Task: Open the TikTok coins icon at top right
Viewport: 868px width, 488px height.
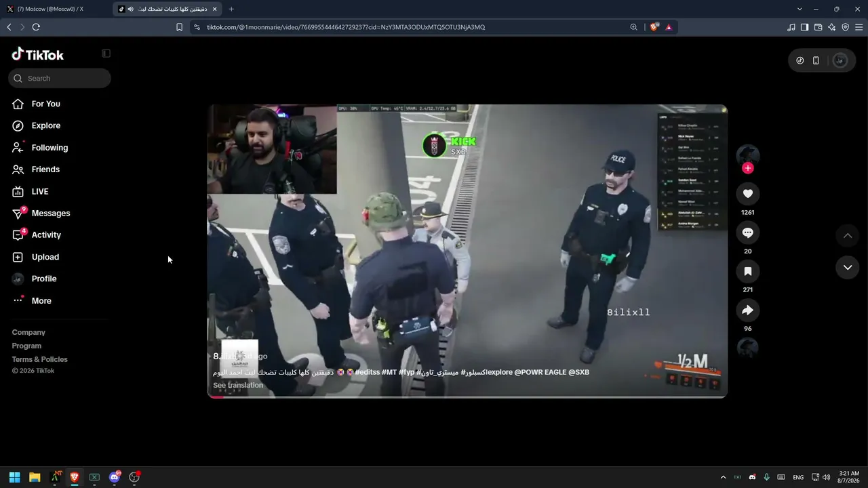Action: pos(800,60)
